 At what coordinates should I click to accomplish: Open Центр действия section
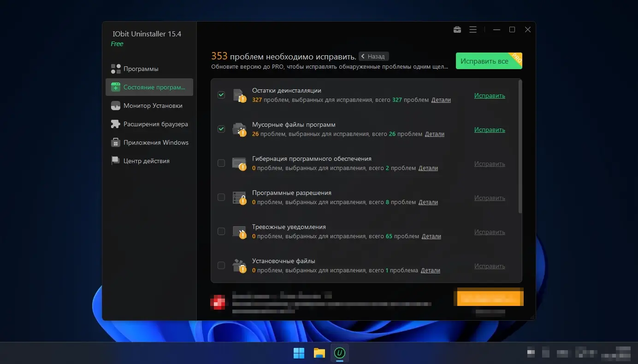pos(149,161)
